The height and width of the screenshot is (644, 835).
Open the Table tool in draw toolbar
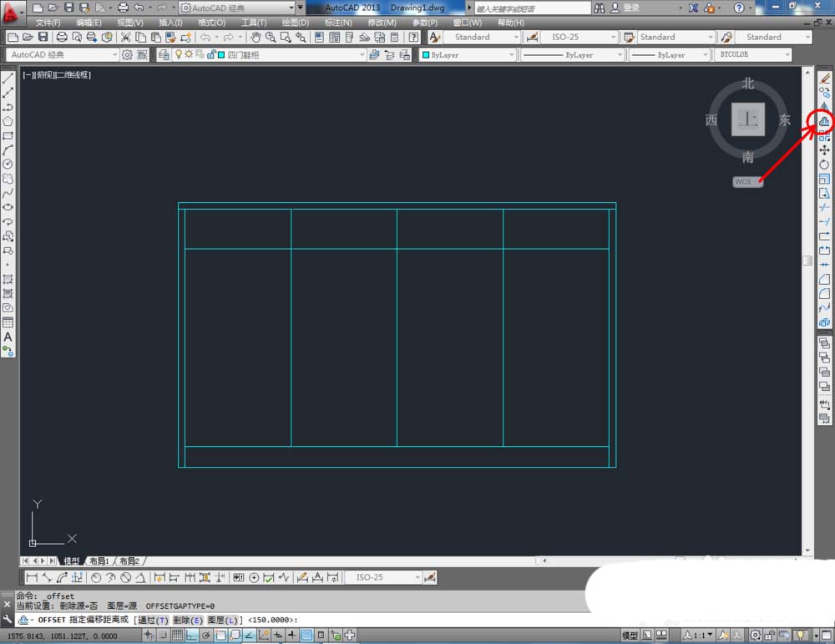coord(8,322)
